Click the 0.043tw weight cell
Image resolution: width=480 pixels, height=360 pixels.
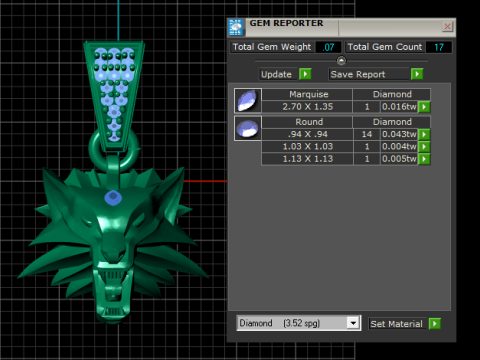click(399, 134)
